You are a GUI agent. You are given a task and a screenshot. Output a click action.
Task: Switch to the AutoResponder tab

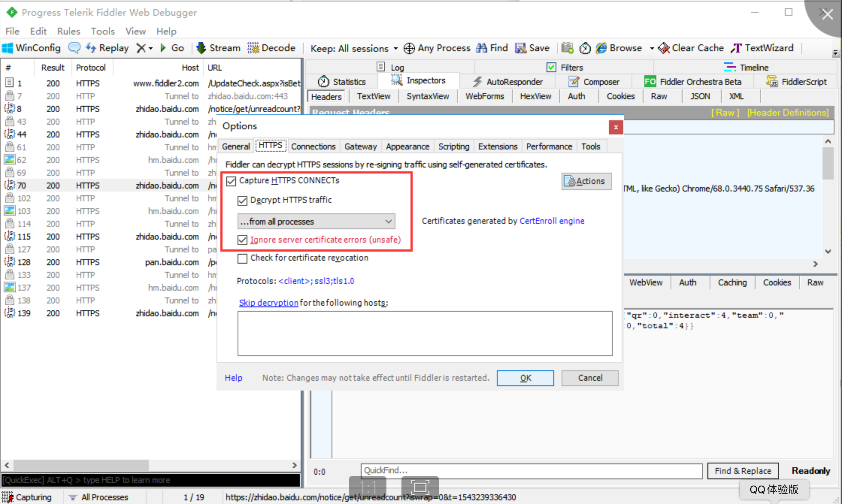pos(508,82)
